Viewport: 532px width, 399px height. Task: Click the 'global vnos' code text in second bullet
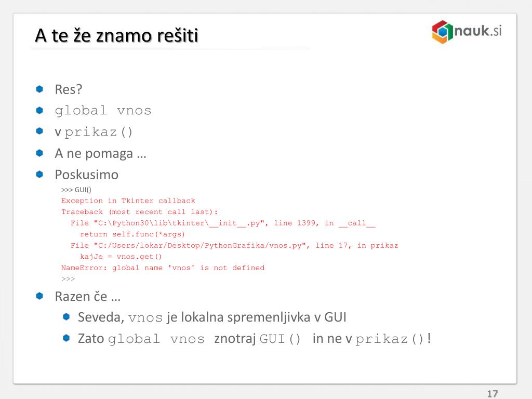click(x=103, y=111)
